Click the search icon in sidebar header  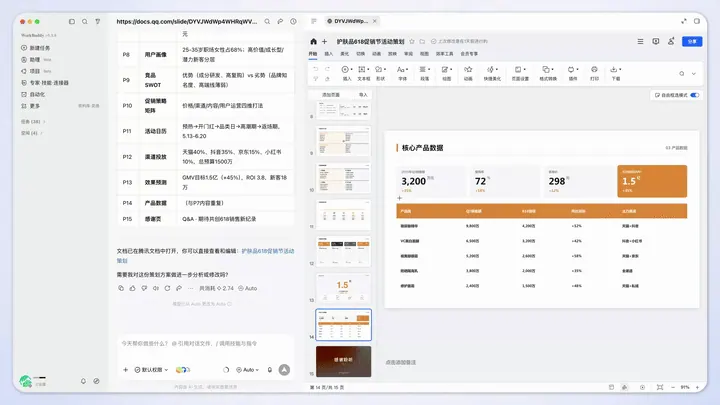pyautogui.click(x=85, y=22)
